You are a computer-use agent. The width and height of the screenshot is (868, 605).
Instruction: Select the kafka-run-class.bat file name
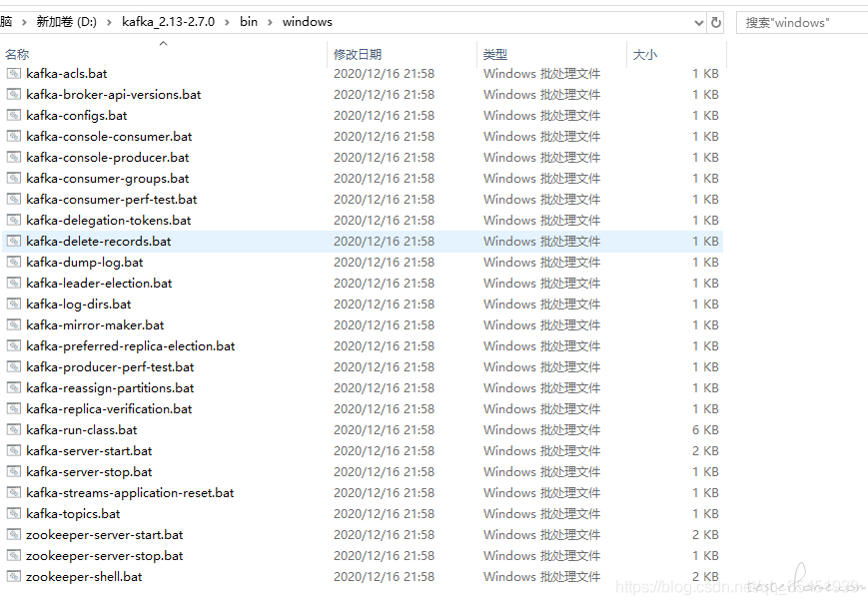pyautogui.click(x=81, y=430)
